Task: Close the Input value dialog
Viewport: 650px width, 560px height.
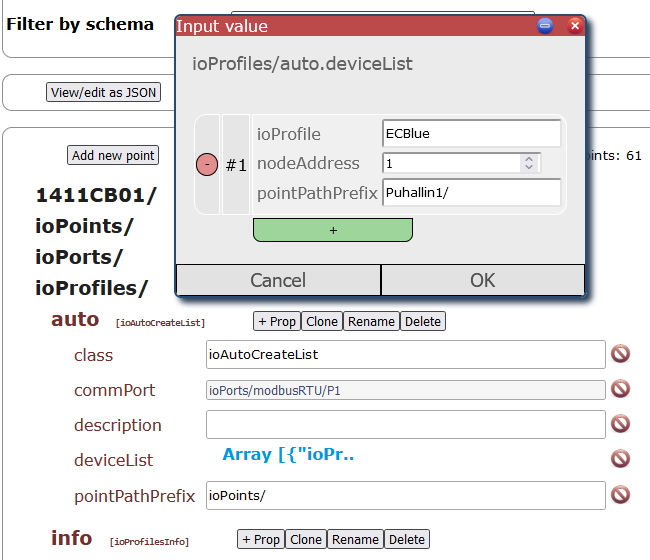Action: tap(575, 26)
